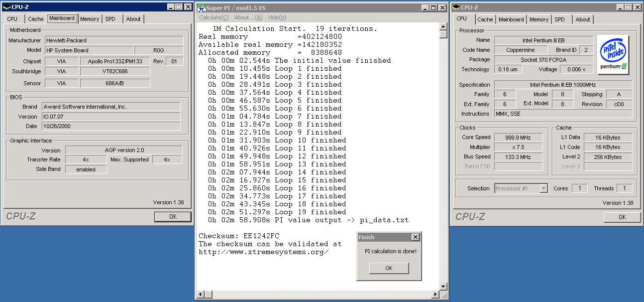Click the Side Band enabled field
This screenshot has height=302, width=644.
(x=86, y=169)
